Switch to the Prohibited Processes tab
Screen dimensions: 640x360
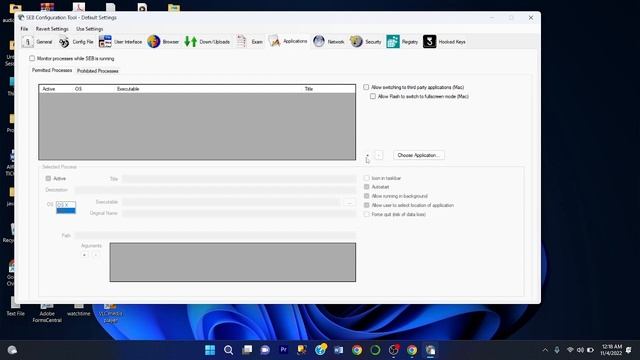pyautogui.click(x=98, y=71)
